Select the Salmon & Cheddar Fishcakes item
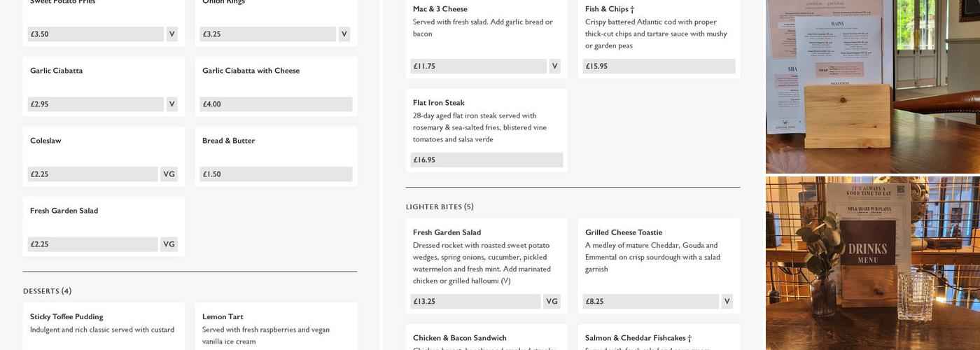The width and height of the screenshot is (980, 350). pyautogui.click(x=638, y=338)
